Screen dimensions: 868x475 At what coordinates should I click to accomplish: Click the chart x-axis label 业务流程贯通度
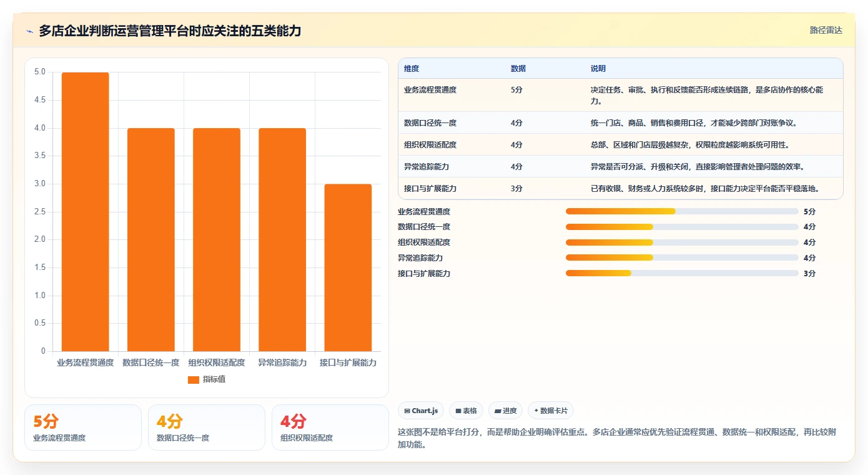pos(85,362)
